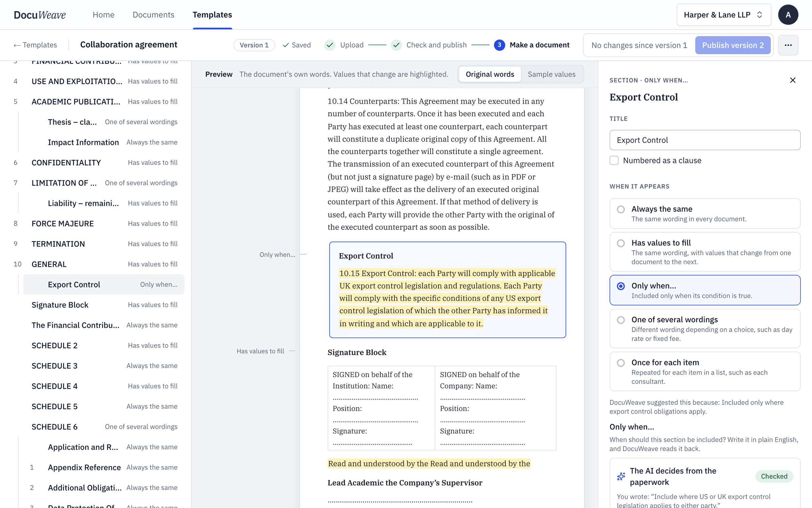Select One of several wordings option
The image size is (812, 508).
pos(705,329)
